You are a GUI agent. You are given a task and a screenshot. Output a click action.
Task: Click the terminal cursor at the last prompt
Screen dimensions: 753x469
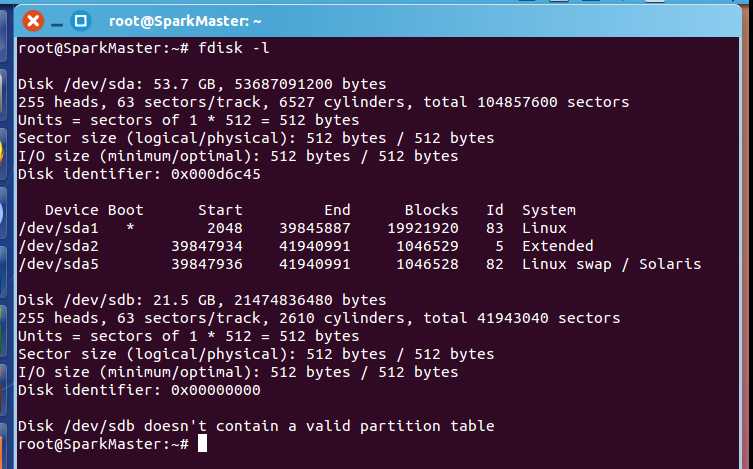[203, 444]
